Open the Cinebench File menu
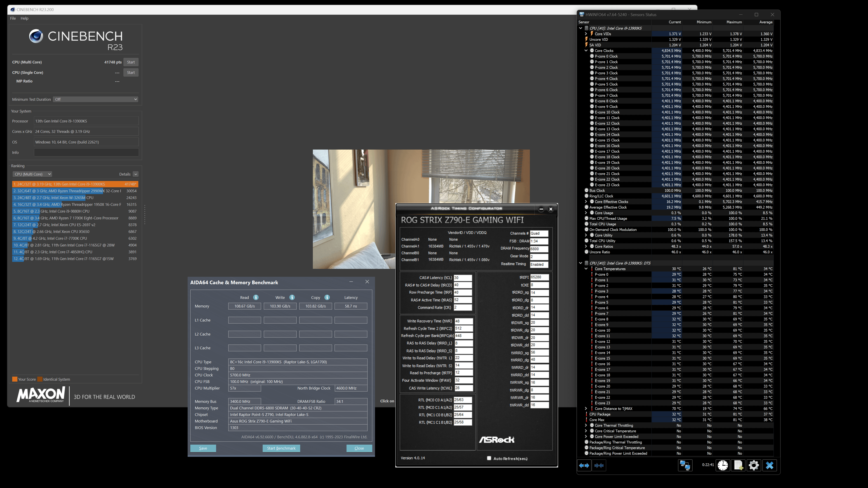This screenshot has width=868, height=488. pos(13,18)
